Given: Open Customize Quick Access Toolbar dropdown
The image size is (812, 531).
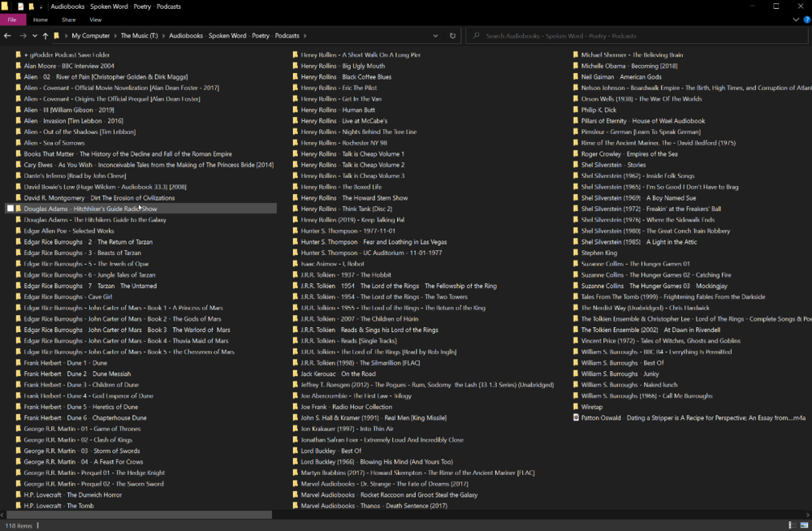Looking at the screenshot, I should 41,6.
